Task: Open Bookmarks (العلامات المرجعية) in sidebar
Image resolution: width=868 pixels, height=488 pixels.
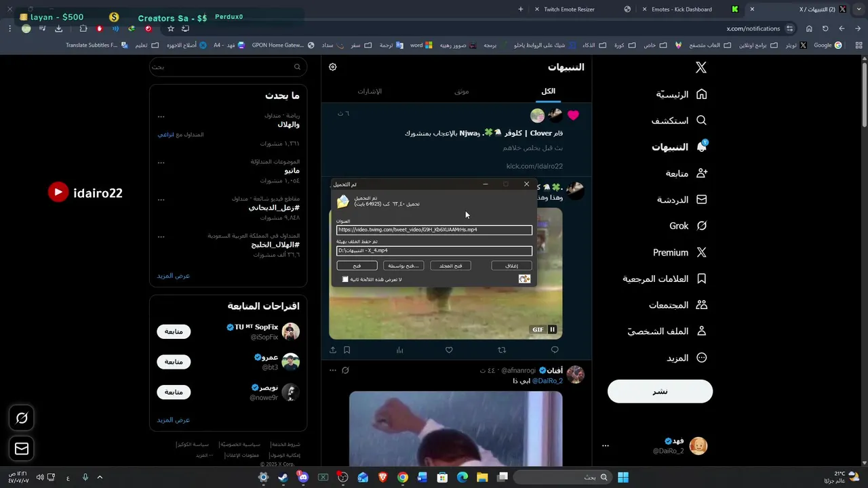Action: [665, 279]
